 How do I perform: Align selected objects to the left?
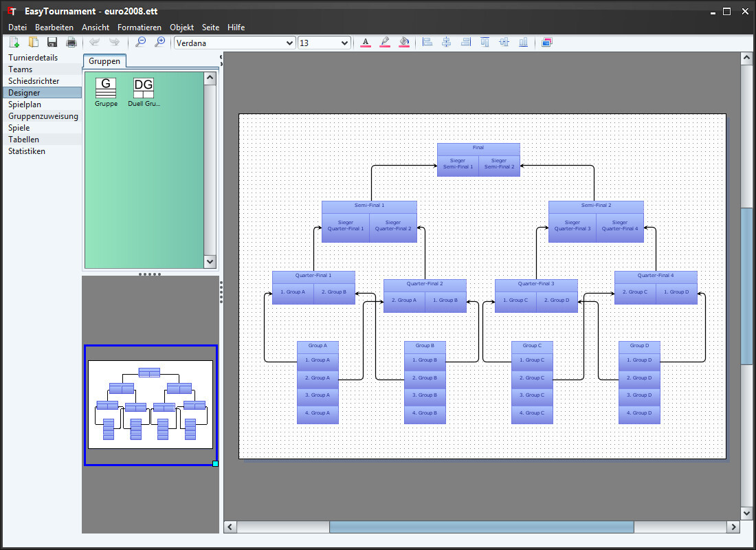coord(427,43)
